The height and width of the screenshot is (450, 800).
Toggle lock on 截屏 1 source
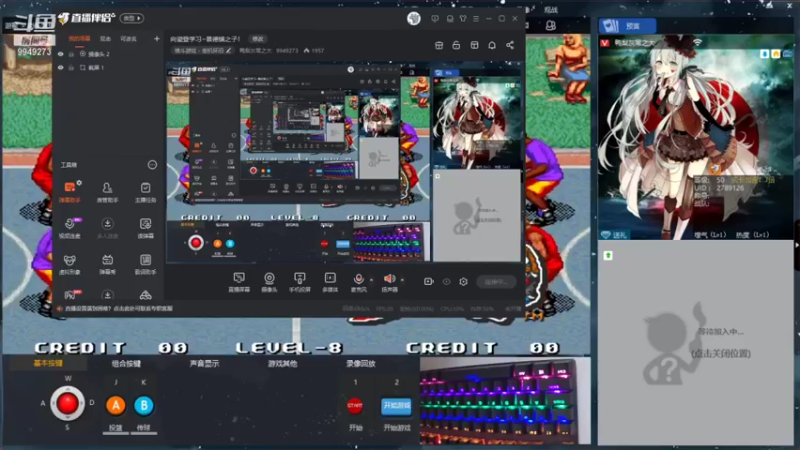(x=71, y=67)
